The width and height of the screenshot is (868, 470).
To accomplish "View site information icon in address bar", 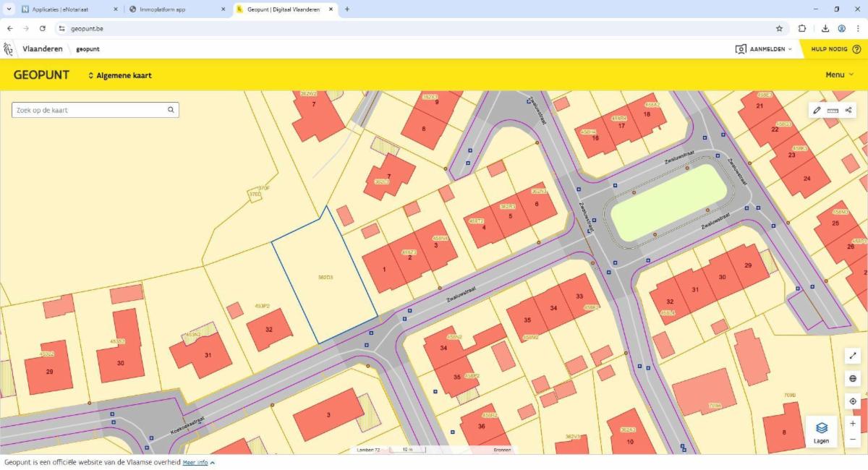I will (x=61, y=28).
